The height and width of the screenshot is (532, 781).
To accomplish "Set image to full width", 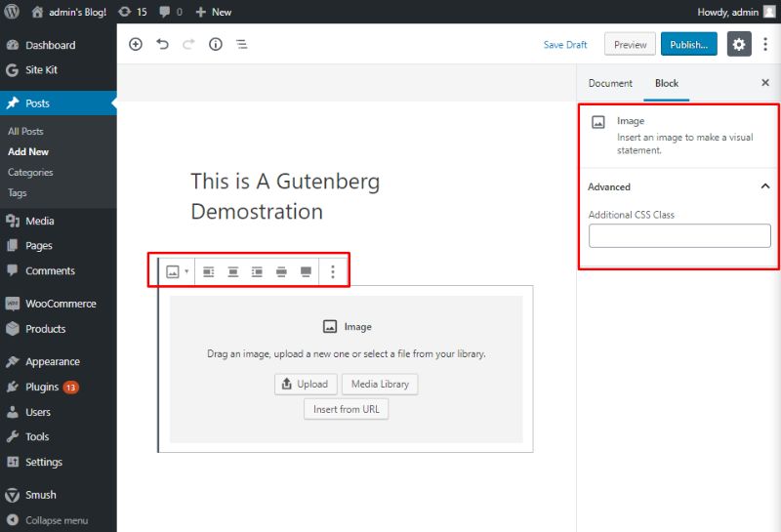I will pos(306,271).
